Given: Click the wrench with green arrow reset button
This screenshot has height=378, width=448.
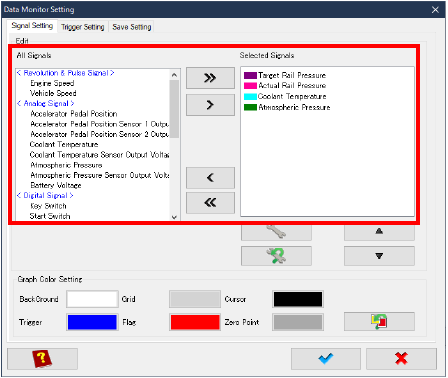Looking at the screenshot, I should tap(276, 256).
